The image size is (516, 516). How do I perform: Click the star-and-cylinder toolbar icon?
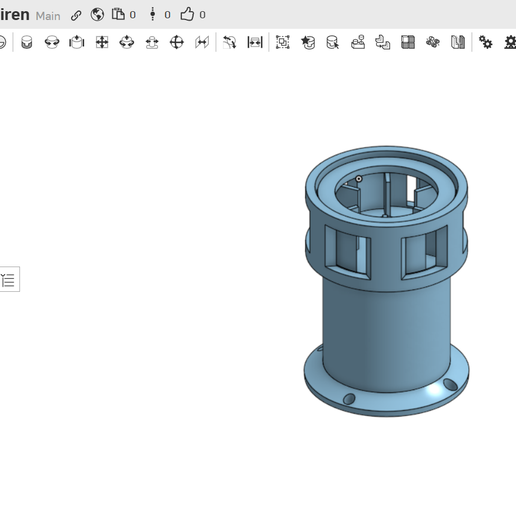[308, 43]
